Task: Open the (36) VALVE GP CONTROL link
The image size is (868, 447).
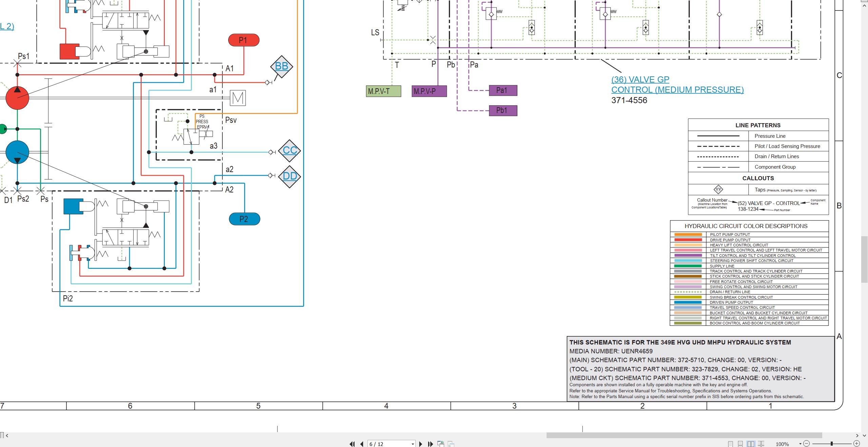Action: (x=677, y=85)
